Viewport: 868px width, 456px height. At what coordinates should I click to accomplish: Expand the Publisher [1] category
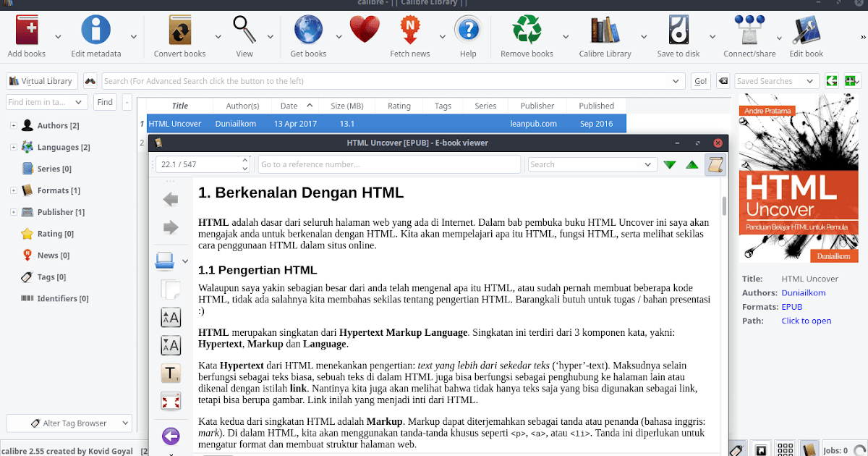coord(13,213)
